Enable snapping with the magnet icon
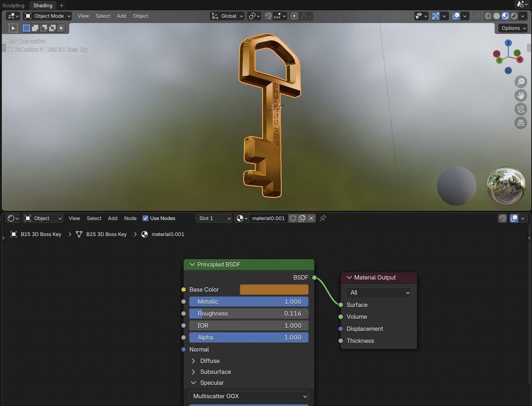 coord(268,16)
